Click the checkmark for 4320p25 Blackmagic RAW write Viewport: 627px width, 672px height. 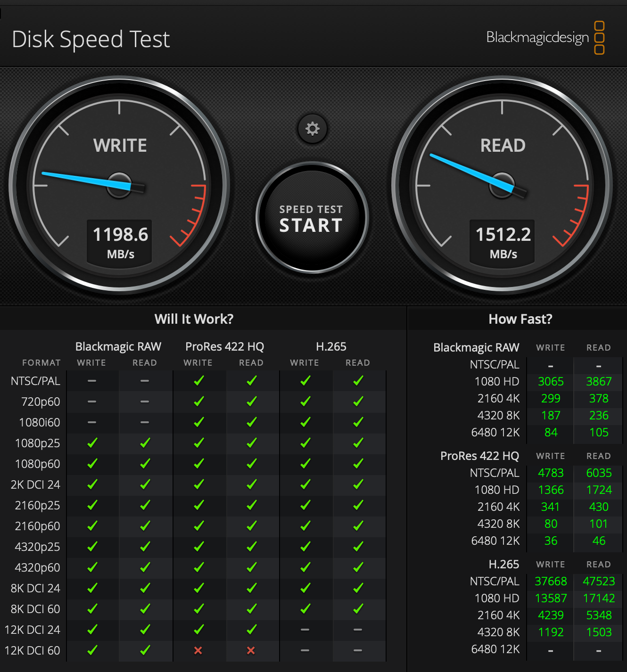tap(92, 546)
